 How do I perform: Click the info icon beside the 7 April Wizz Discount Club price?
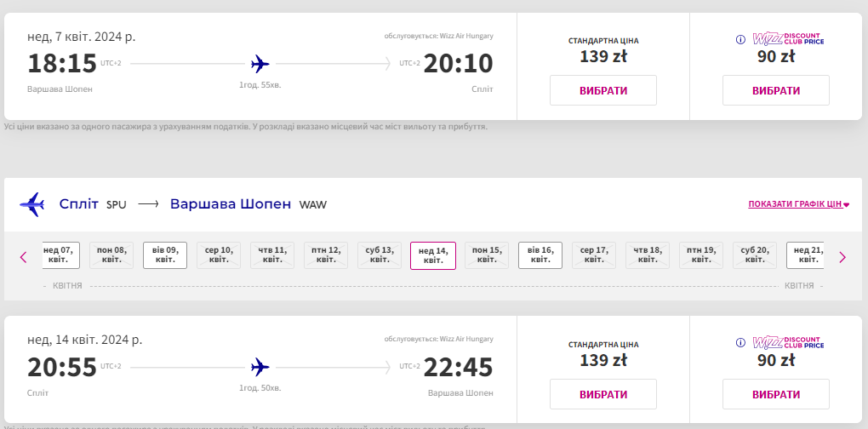click(x=740, y=39)
